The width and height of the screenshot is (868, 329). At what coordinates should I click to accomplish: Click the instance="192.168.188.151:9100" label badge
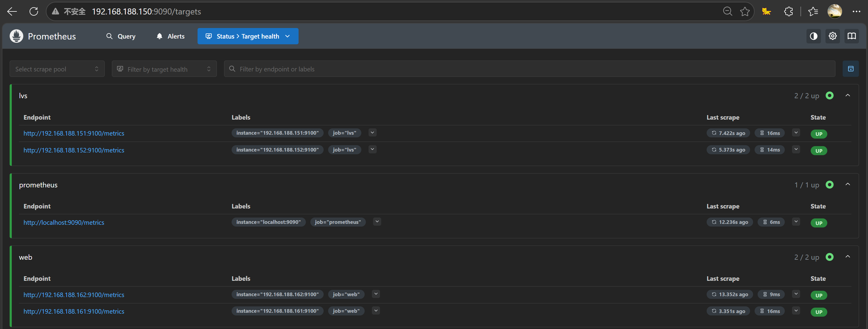277,133
